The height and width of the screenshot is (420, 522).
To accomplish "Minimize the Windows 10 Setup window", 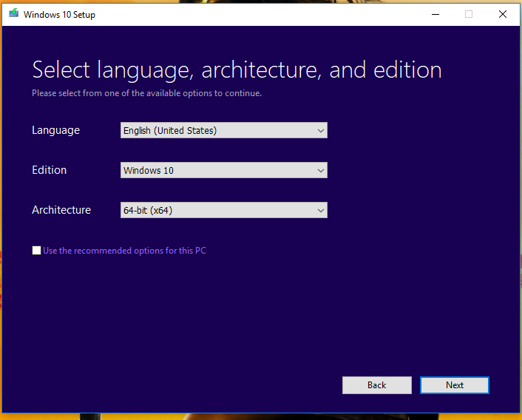I will 435,14.
